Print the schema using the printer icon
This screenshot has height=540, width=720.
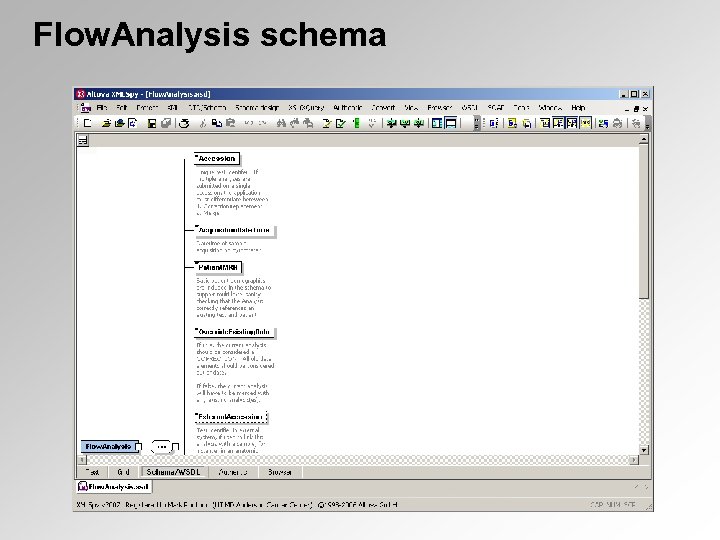coord(184,123)
